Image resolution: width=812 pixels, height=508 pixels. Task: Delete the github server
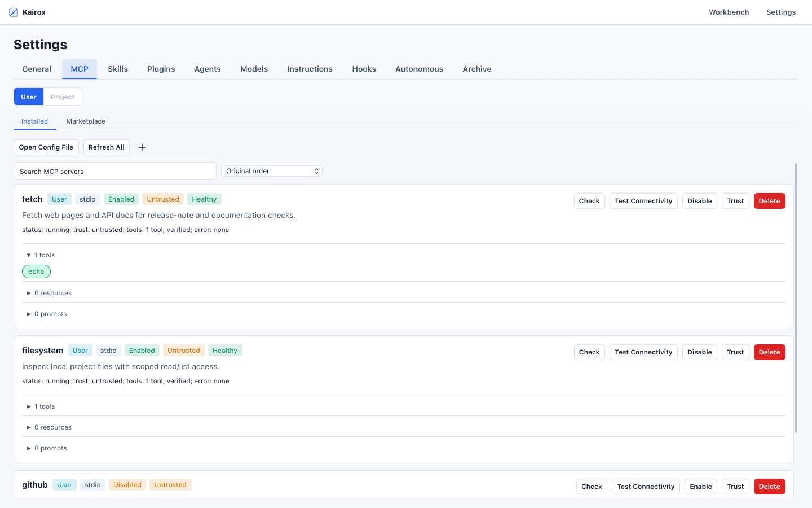tap(769, 487)
